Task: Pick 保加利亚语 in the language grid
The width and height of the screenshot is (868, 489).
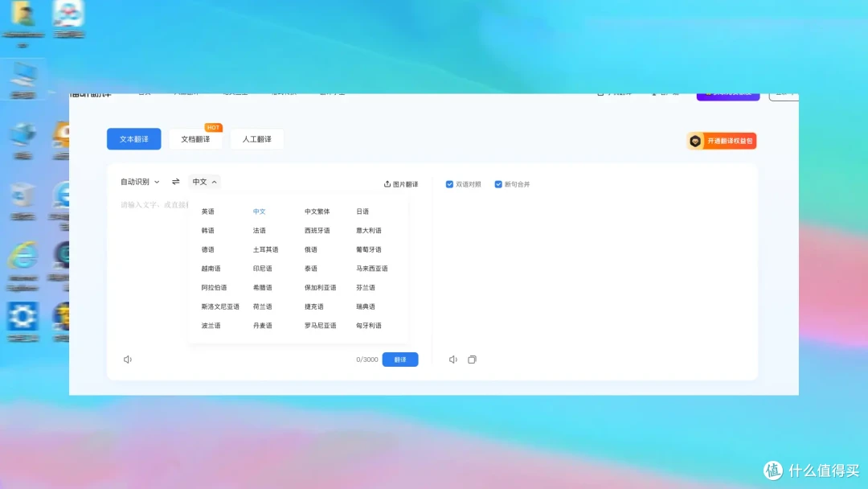Action: 321,288
